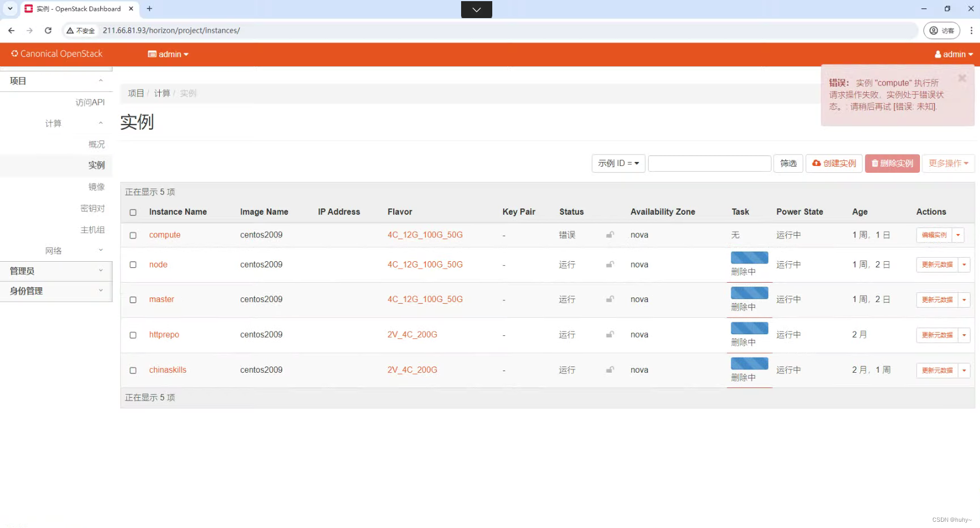Open the compute instance link
This screenshot has width=980, height=528.
point(165,235)
